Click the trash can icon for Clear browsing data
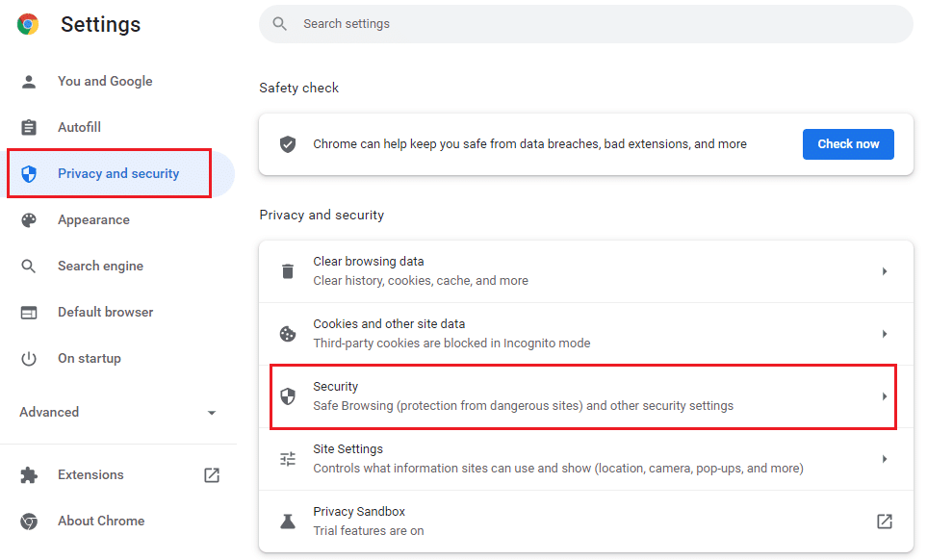 (x=288, y=271)
